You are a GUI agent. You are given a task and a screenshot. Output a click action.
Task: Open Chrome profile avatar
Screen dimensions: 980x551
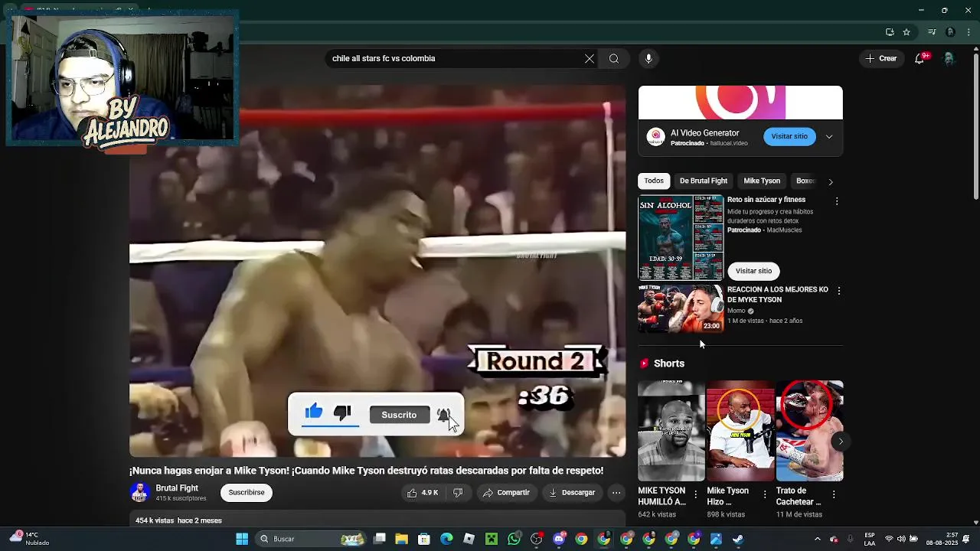pyautogui.click(x=950, y=32)
